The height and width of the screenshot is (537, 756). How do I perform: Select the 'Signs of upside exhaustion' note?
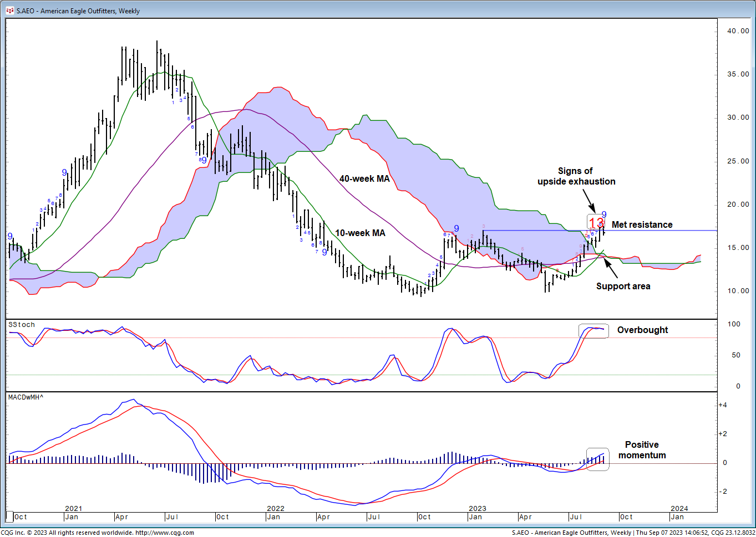(576, 176)
